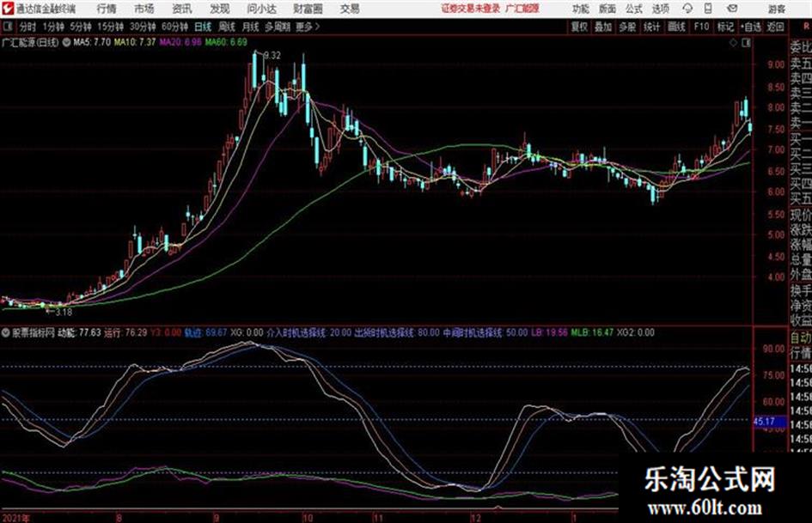Open the envelope messages icon
The width and height of the screenshot is (812, 523).
[732, 9]
